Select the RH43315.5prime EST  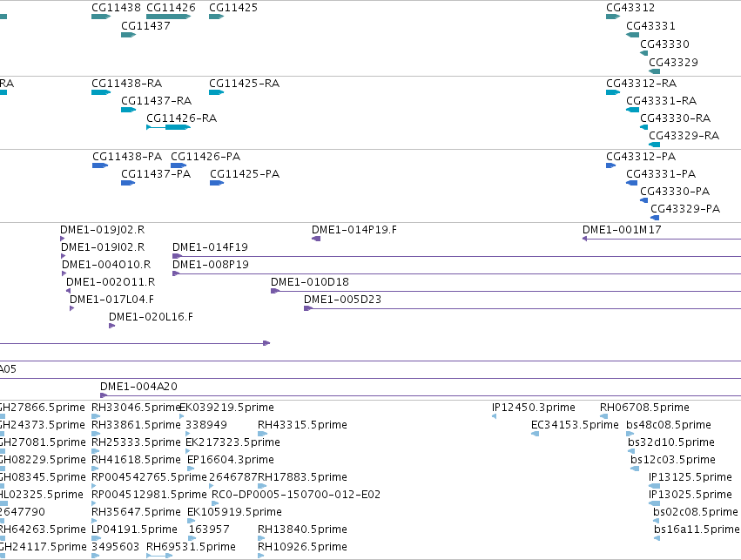(263, 434)
